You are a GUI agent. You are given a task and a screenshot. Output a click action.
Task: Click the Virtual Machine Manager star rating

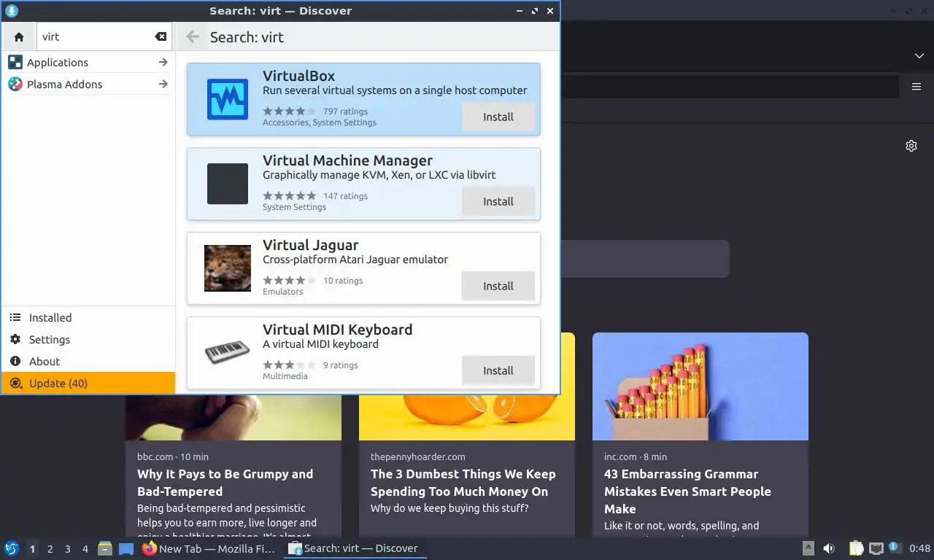point(290,196)
